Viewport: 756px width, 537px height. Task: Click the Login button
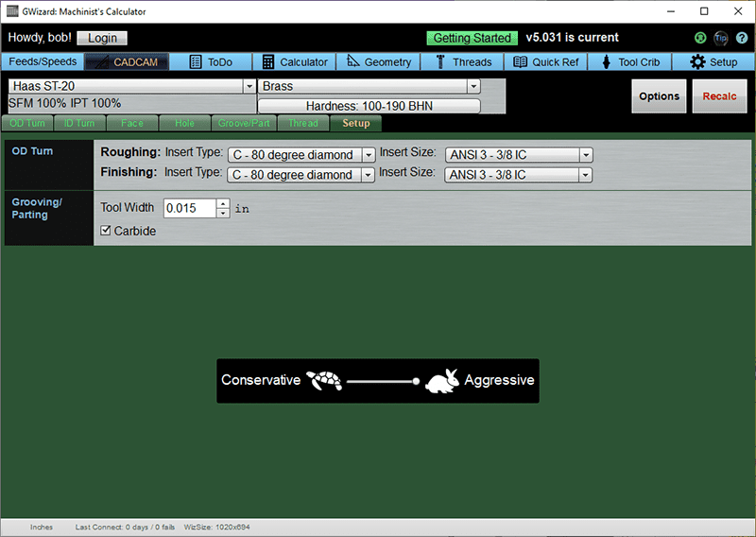click(x=102, y=38)
